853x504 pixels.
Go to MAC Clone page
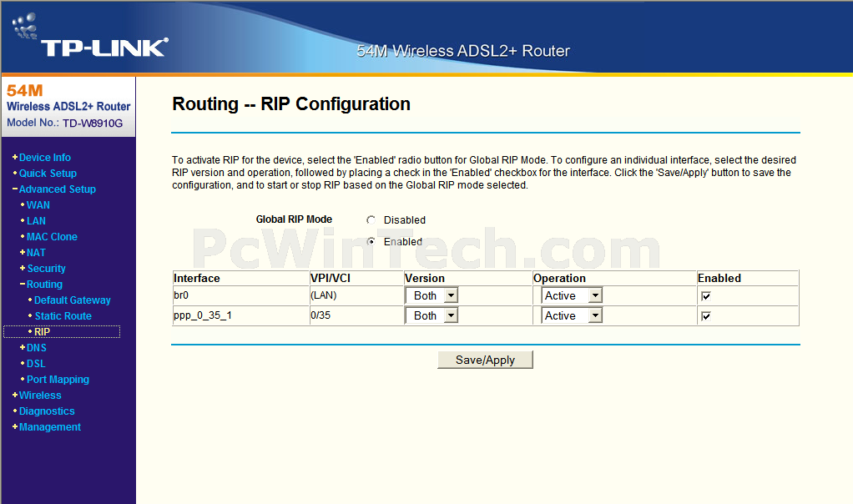pyautogui.click(x=52, y=236)
